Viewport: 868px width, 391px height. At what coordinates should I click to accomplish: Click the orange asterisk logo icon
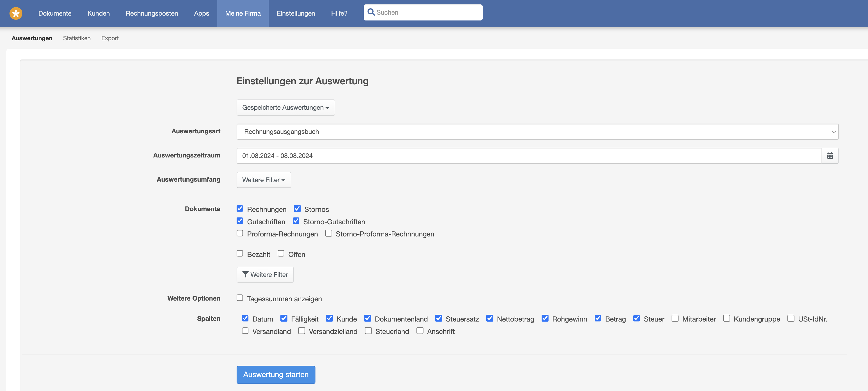tap(16, 13)
